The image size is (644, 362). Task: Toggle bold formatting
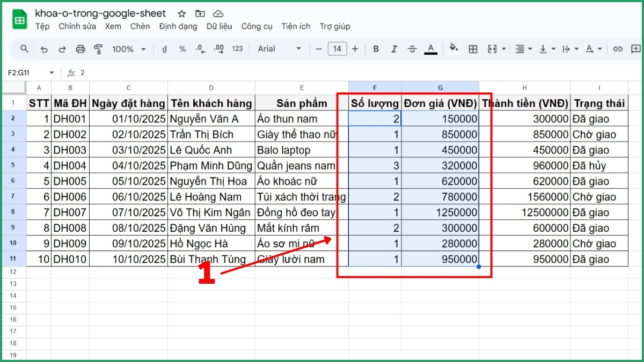point(376,49)
